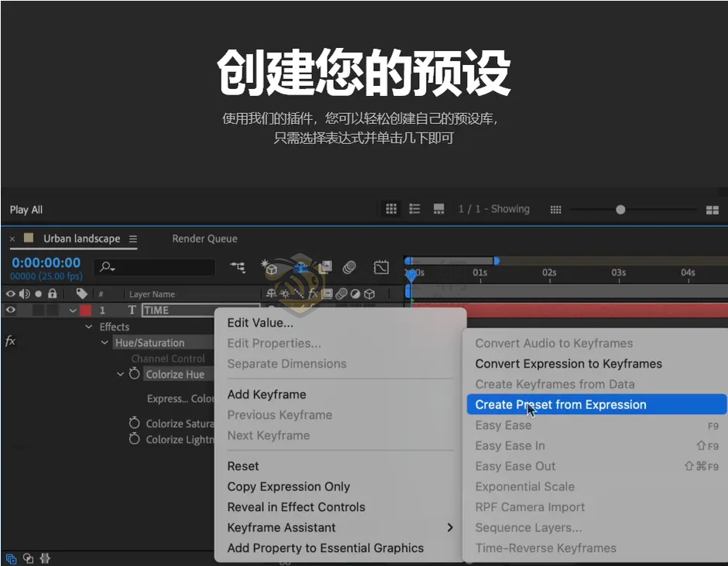Viewport: 728px width, 566px height.
Task: Open the composition mini-flowchart icon
Action: pyautogui.click(x=238, y=267)
